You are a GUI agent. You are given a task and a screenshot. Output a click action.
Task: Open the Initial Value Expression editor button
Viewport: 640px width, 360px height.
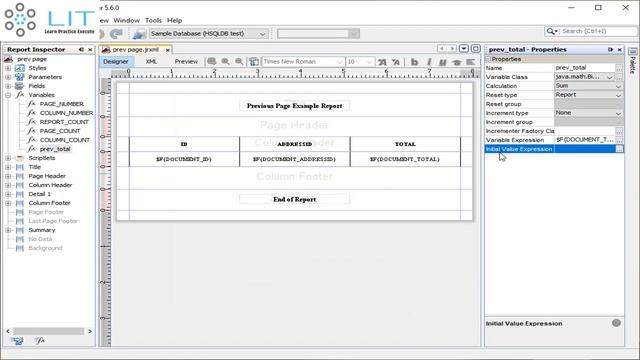pyautogui.click(x=619, y=149)
